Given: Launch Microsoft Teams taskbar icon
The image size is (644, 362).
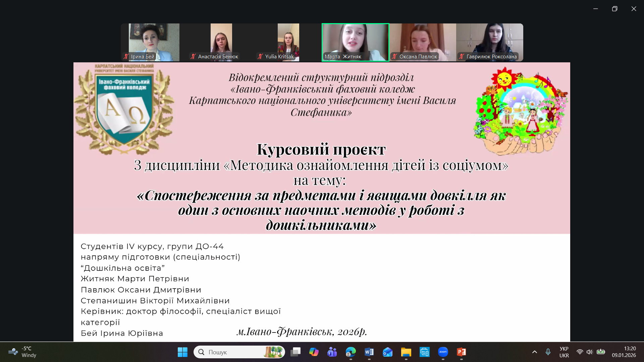Looking at the screenshot, I should (x=332, y=352).
